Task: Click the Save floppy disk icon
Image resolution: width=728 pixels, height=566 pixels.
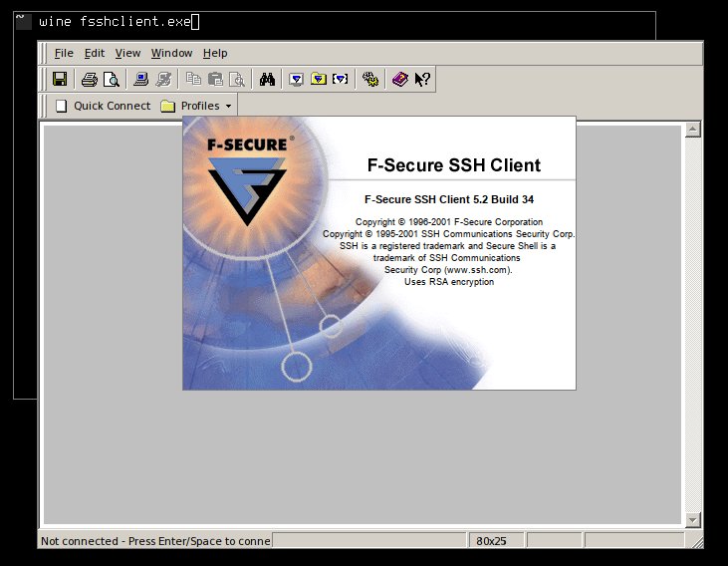Action: 60,79
